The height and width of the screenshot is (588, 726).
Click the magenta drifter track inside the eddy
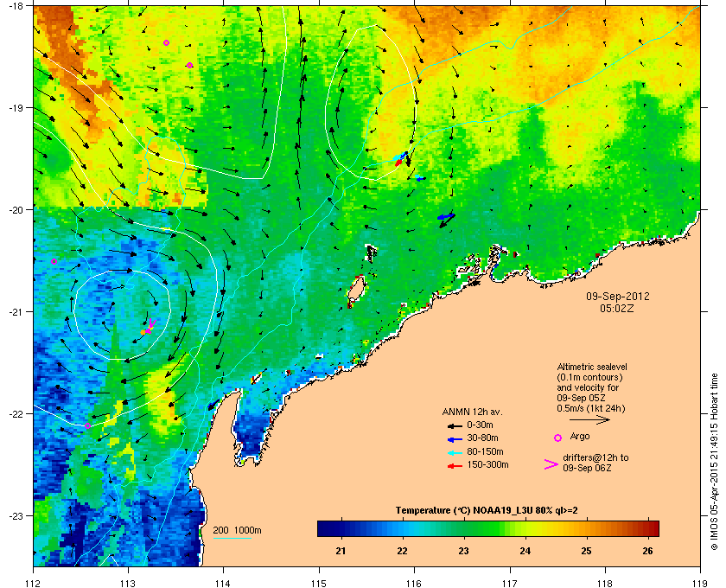coord(151,325)
